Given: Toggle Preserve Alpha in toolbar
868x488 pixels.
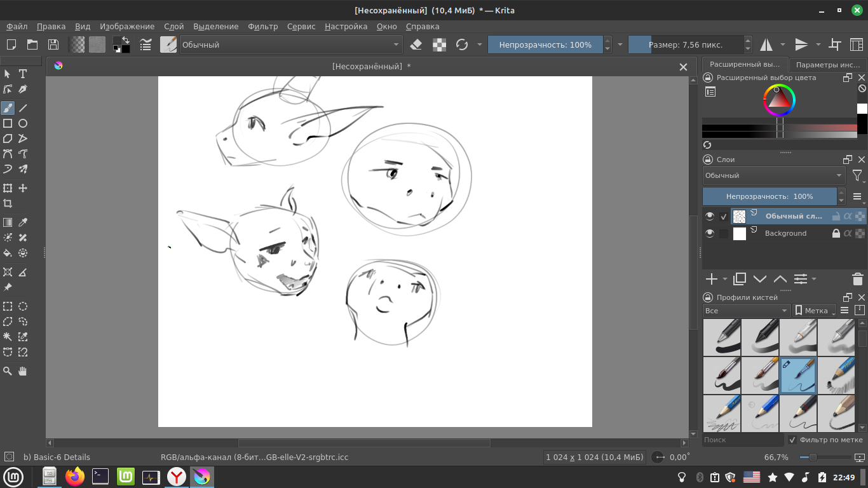Looking at the screenshot, I should coord(439,44).
